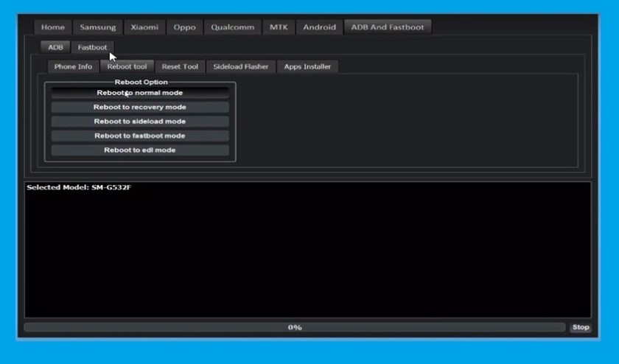Open the Reset Tool tab

pos(180,67)
